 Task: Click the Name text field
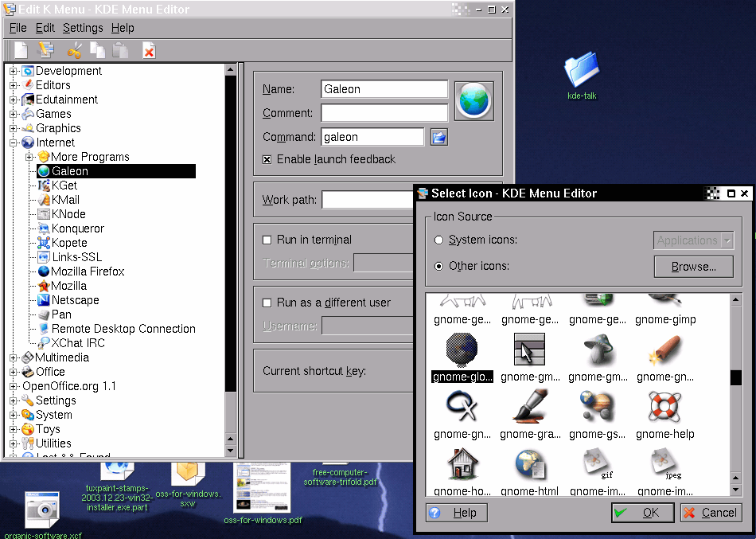click(x=384, y=89)
